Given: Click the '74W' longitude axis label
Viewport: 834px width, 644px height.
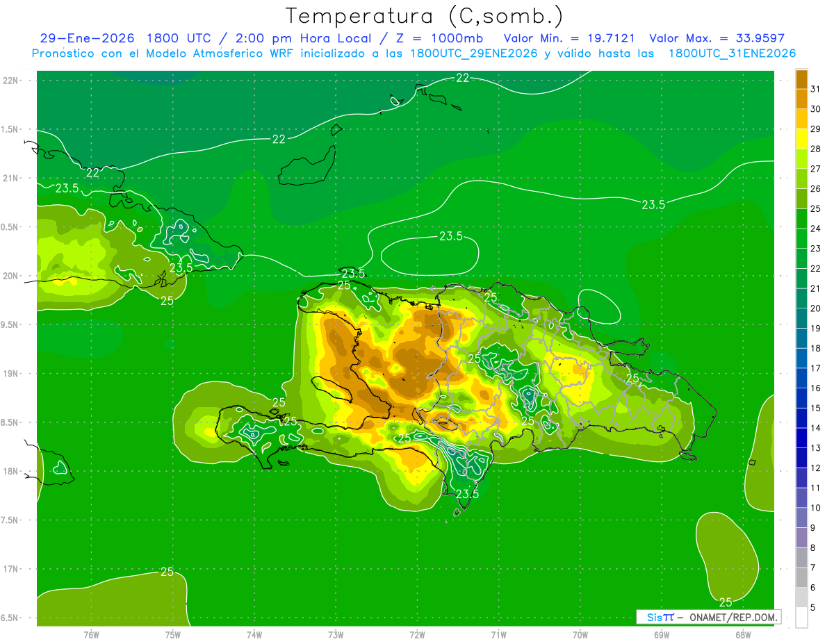Looking at the screenshot, I should 254,634.
